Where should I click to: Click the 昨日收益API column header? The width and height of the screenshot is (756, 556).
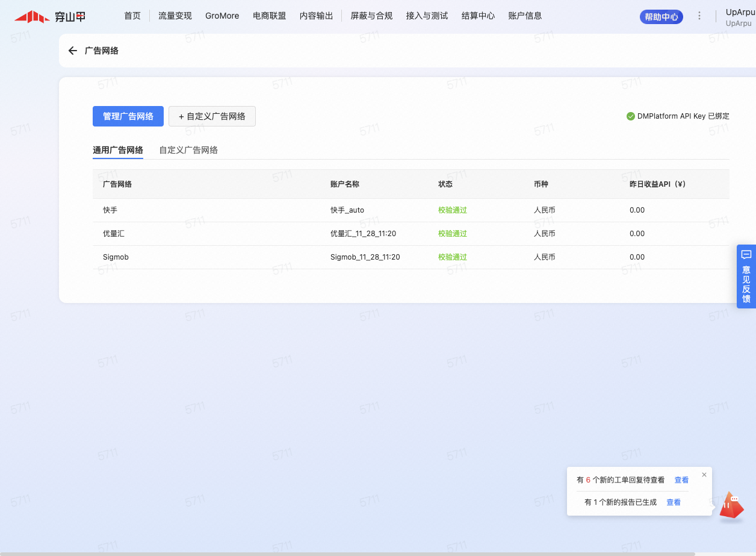coord(658,184)
